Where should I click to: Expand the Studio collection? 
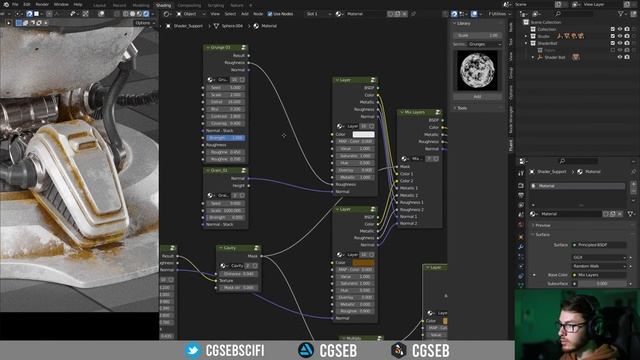pos(527,36)
